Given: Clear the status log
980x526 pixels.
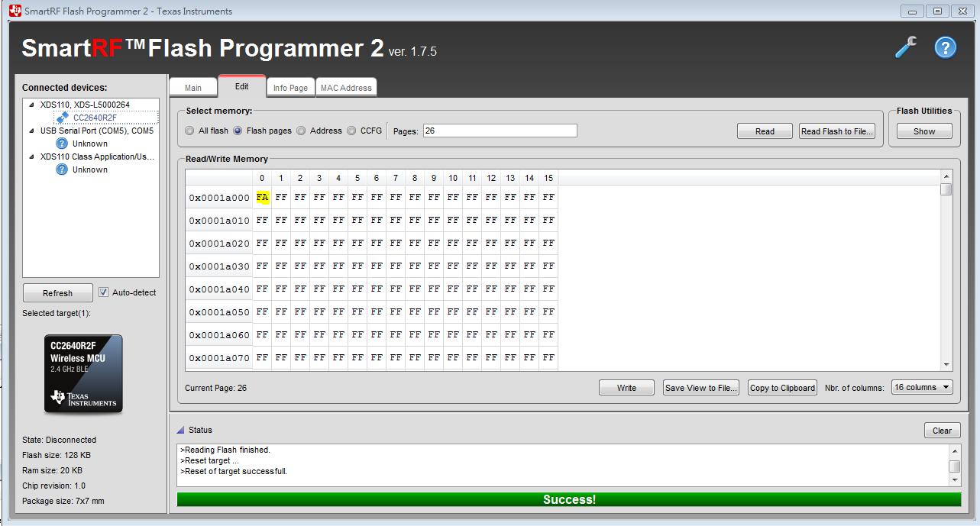Looking at the screenshot, I should click(x=942, y=431).
